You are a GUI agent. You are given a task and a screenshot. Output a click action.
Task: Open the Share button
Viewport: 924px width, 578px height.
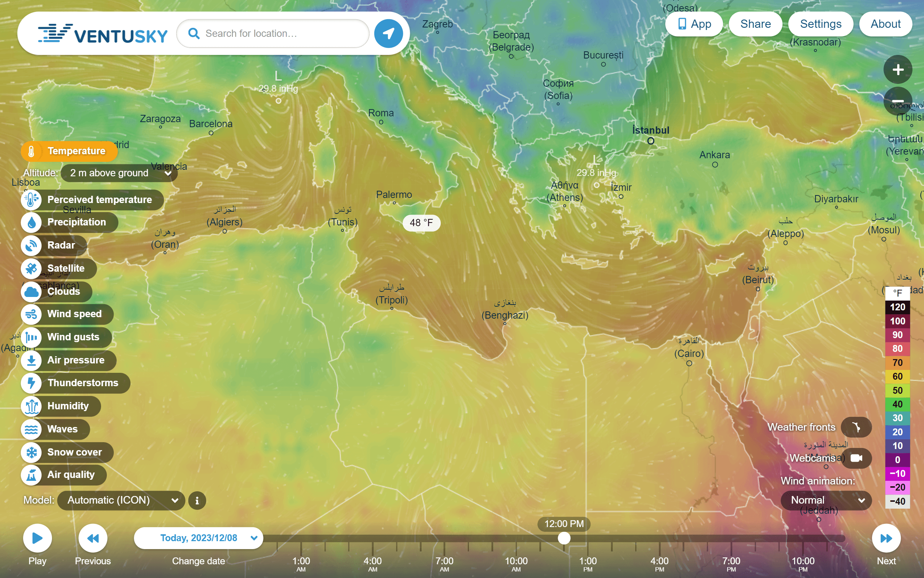click(x=755, y=24)
